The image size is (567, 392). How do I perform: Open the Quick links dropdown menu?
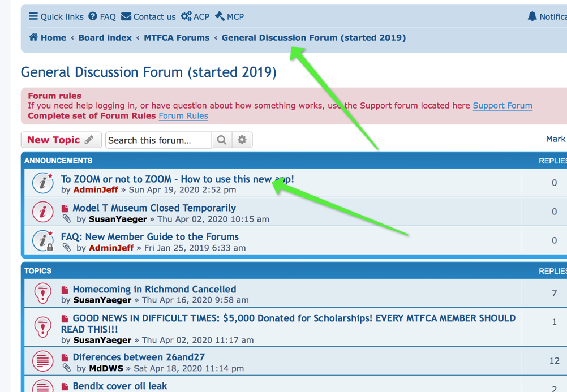coord(56,16)
